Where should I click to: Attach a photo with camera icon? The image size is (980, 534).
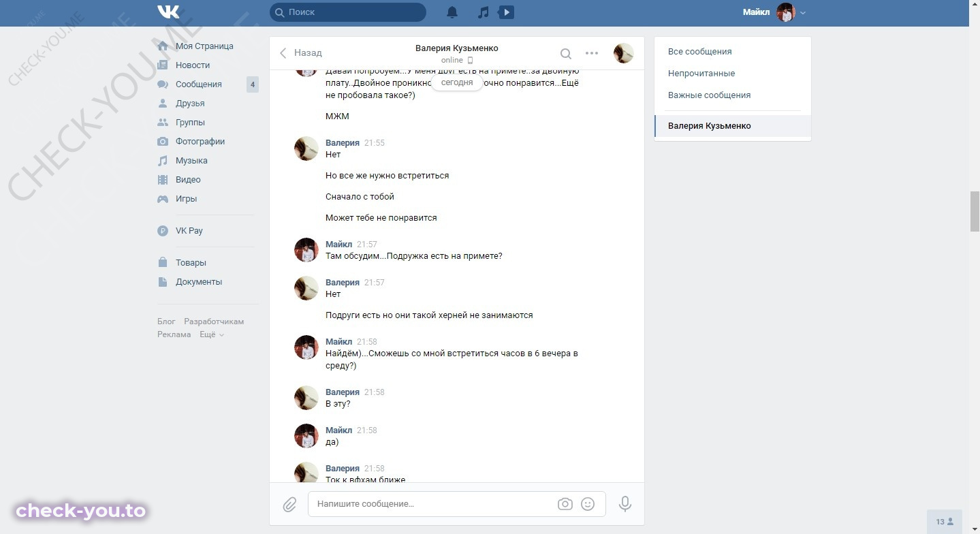pos(565,504)
